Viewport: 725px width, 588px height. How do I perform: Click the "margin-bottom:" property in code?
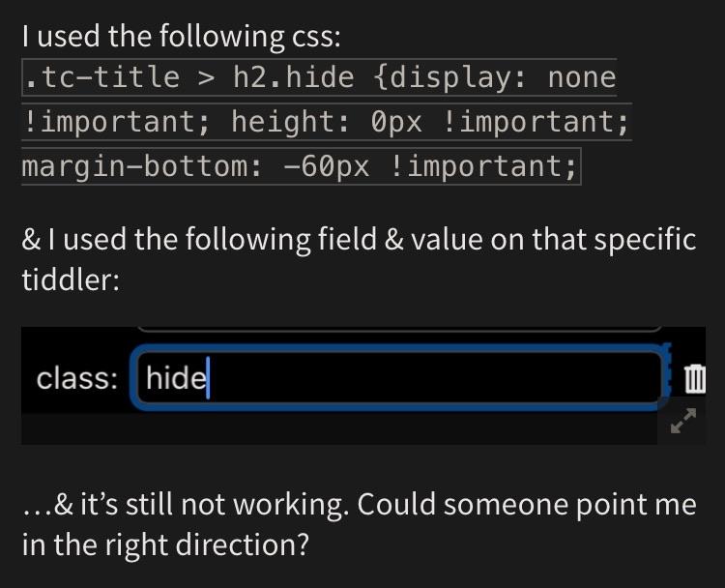pos(142,166)
